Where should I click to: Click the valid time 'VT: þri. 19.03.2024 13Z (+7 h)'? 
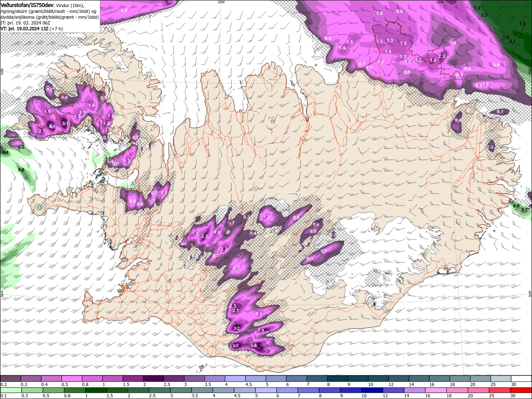pyautogui.click(x=32, y=29)
